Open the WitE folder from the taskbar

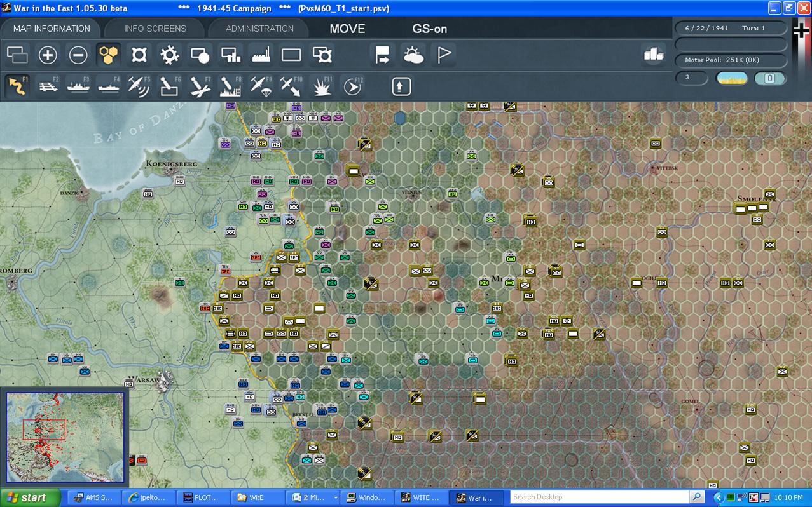[x=257, y=497]
